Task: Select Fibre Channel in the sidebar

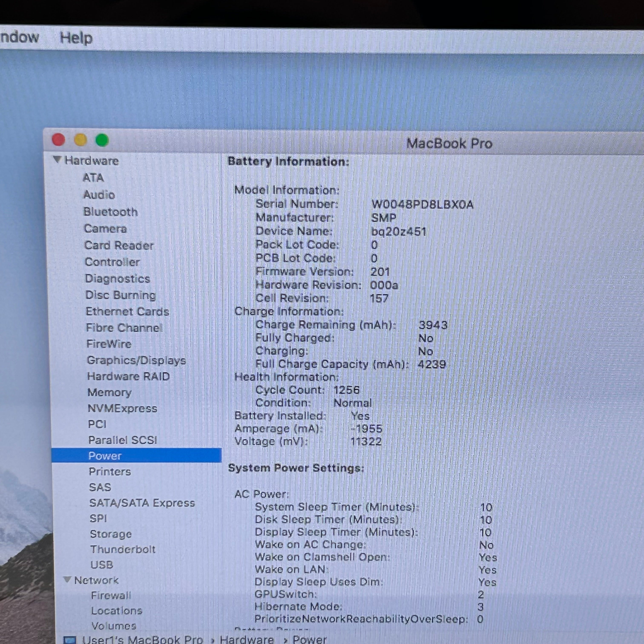Action: click(x=124, y=328)
